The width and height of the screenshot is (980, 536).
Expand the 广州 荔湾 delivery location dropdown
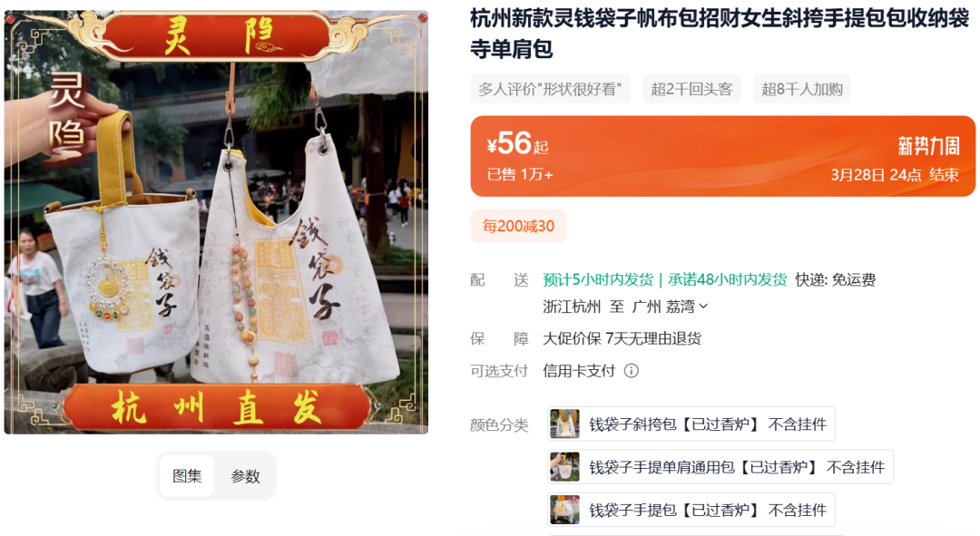click(x=671, y=307)
